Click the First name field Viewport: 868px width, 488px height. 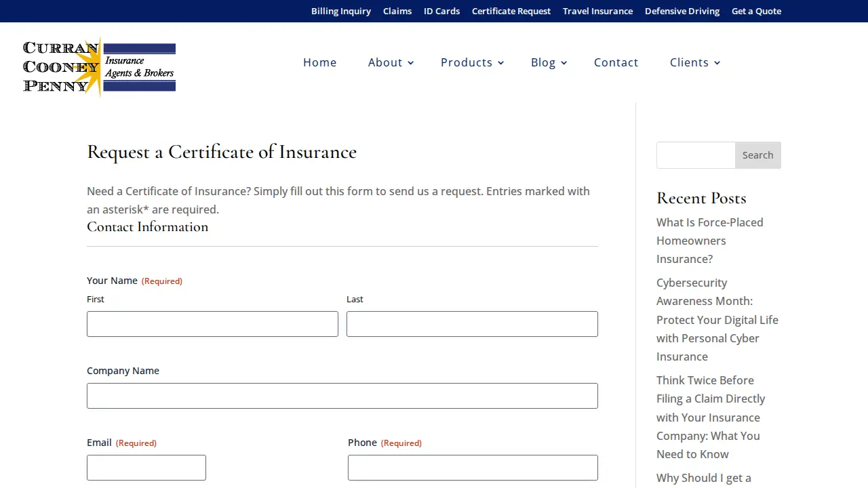212,324
